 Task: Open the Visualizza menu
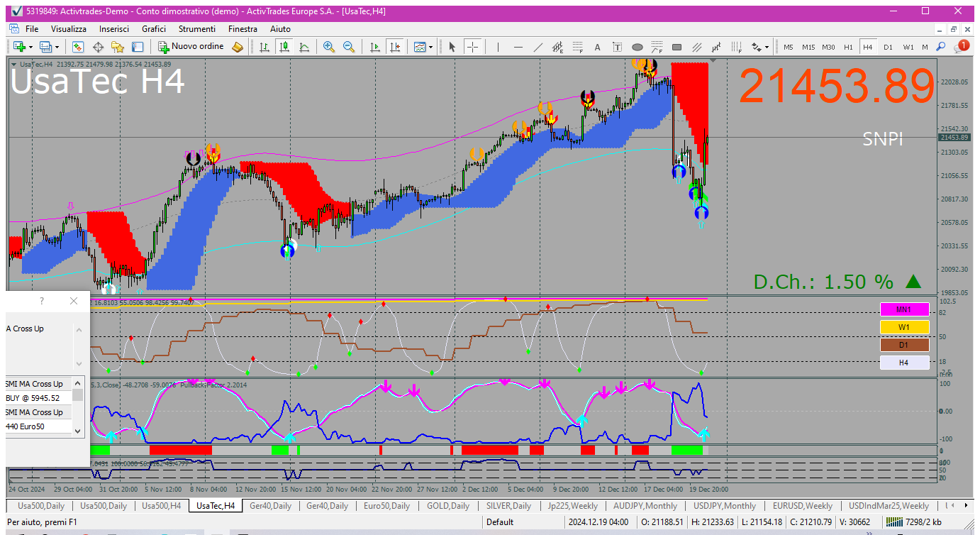69,29
